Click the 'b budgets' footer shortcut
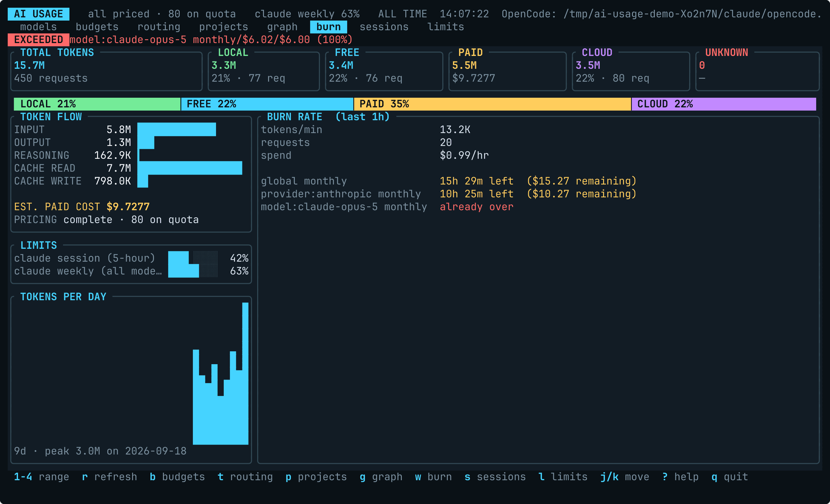This screenshot has height=504, width=830. (x=177, y=477)
